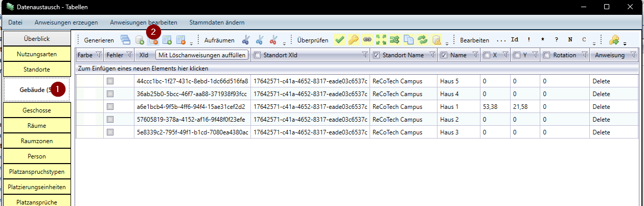This screenshot has height=206, width=644.
Task: Open the 'Anweisungen erzeugen' menu
Action: 66,22
